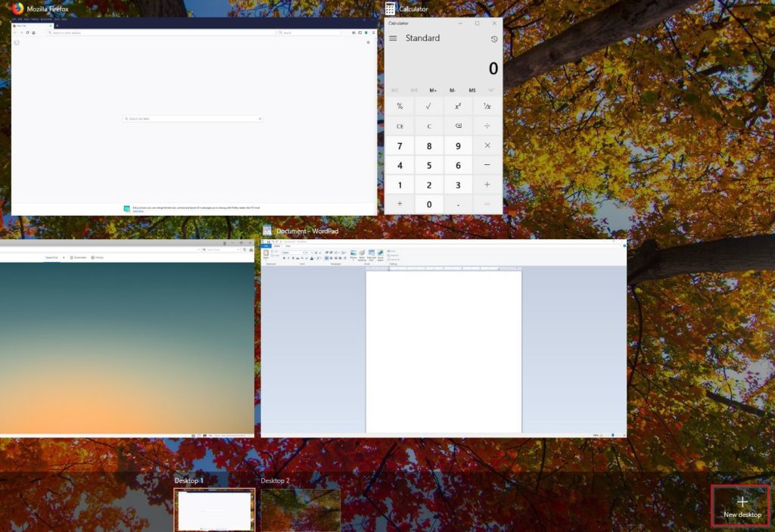Click the plus operator beside the 3 key

tap(487, 185)
